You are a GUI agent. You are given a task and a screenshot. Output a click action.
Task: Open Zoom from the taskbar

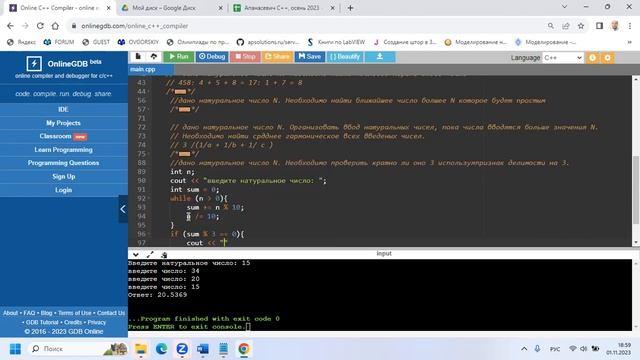pos(182,349)
